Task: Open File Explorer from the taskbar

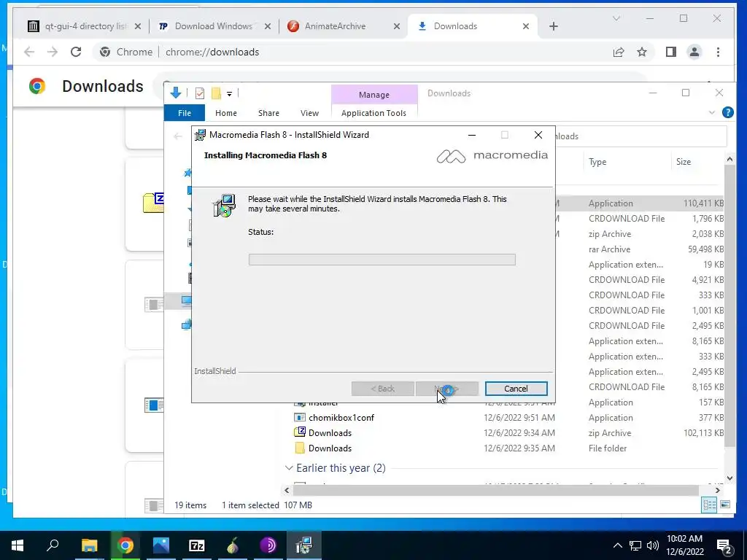Action: 89,545
